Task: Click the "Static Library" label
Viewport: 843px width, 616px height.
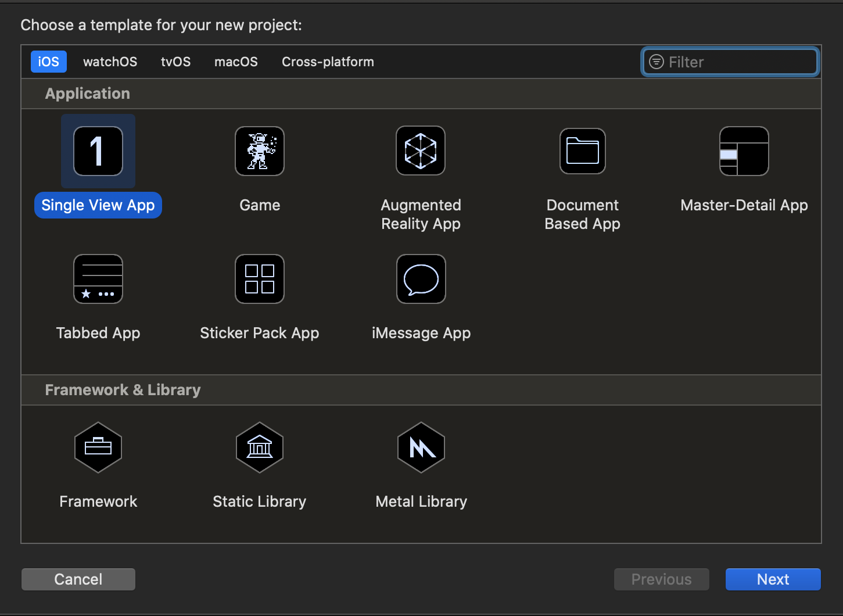Action: pyautogui.click(x=260, y=502)
